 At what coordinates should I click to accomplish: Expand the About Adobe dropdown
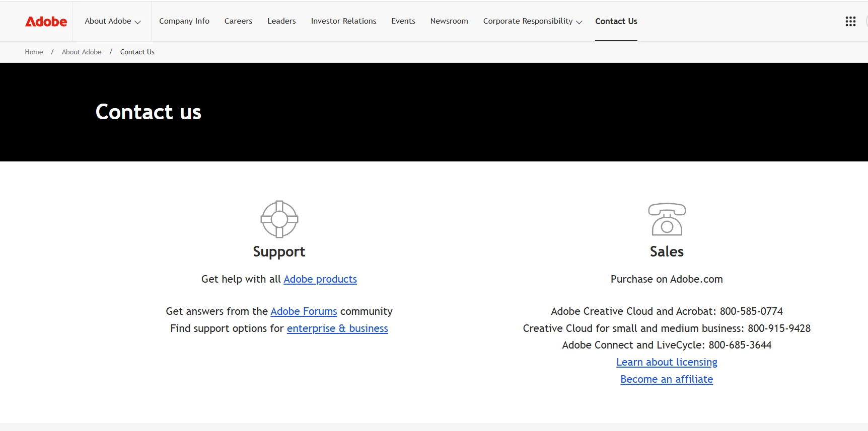point(113,21)
